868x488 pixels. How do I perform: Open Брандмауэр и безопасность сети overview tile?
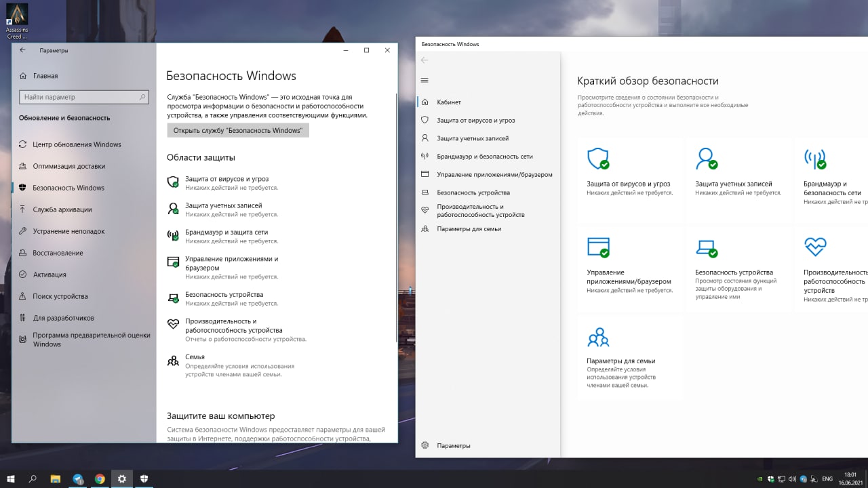pyautogui.click(x=833, y=180)
